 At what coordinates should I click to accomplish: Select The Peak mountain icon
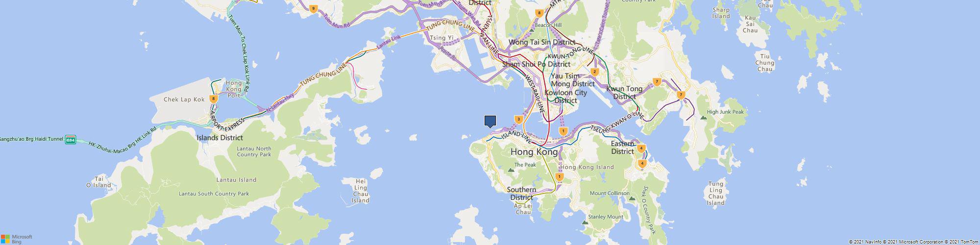[x=511, y=169]
